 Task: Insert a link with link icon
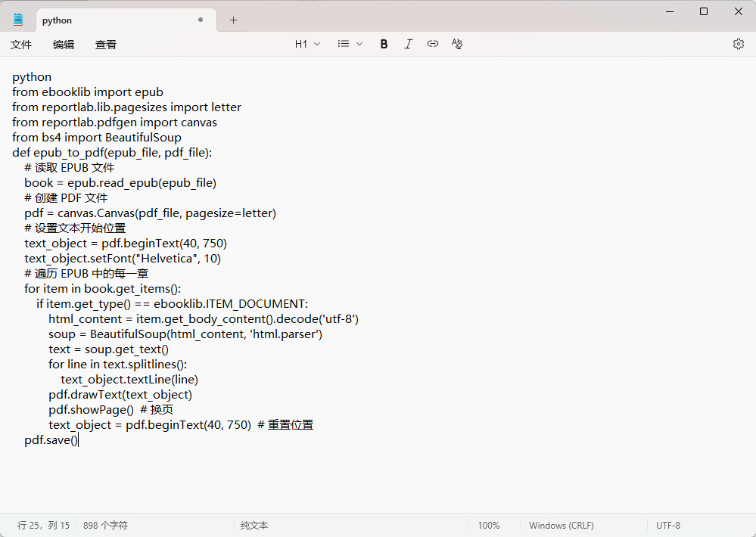(x=432, y=44)
